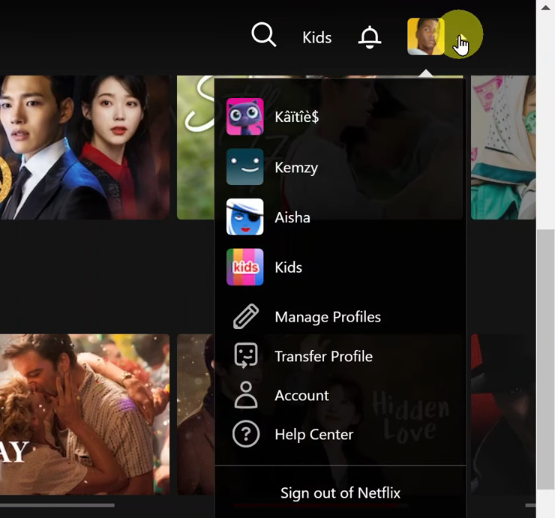Image resolution: width=555 pixels, height=518 pixels.
Task: Open Manage Profiles
Action: click(x=328, y=317)
